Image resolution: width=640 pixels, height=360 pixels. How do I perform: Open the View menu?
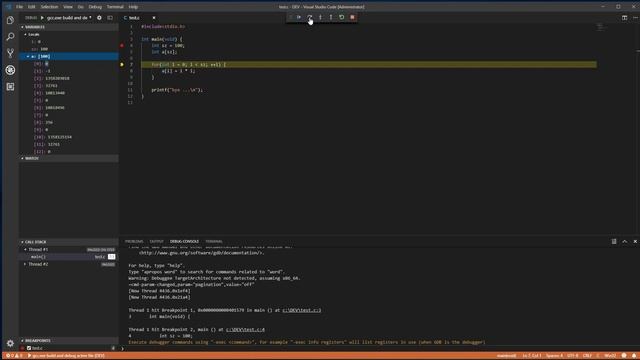(x=68, y=7)
